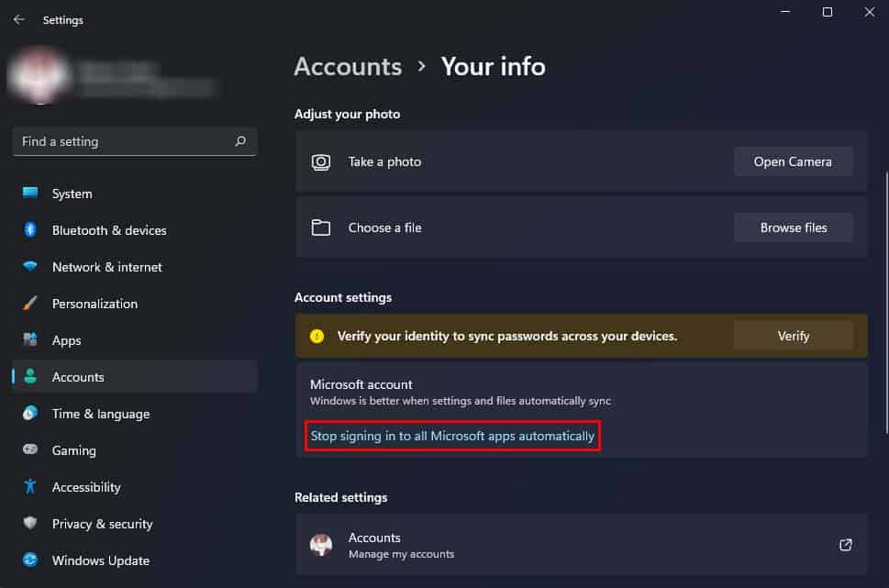Click Stop signing in to all Microsoft apps automatically
The width and height of the screenshot is (889, 588).
pyautogui.click(x=452, y=436)
